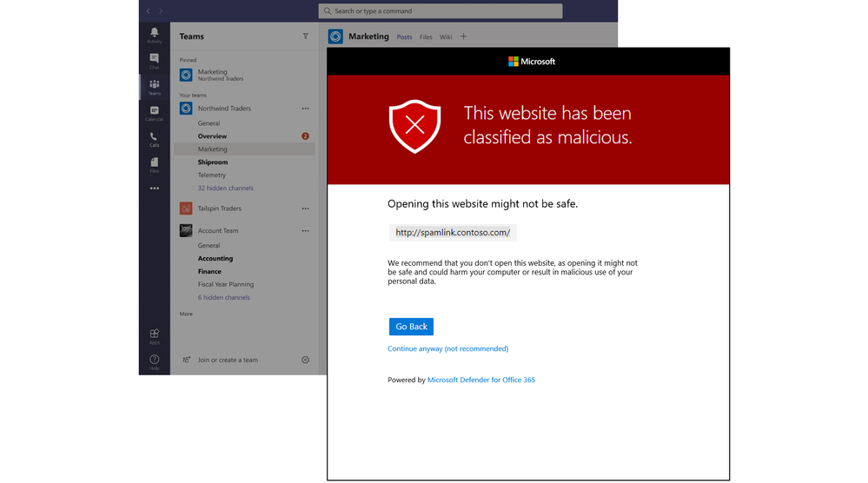Click the Go Back button
Screen dimensions: 868x483
[411, 327]
